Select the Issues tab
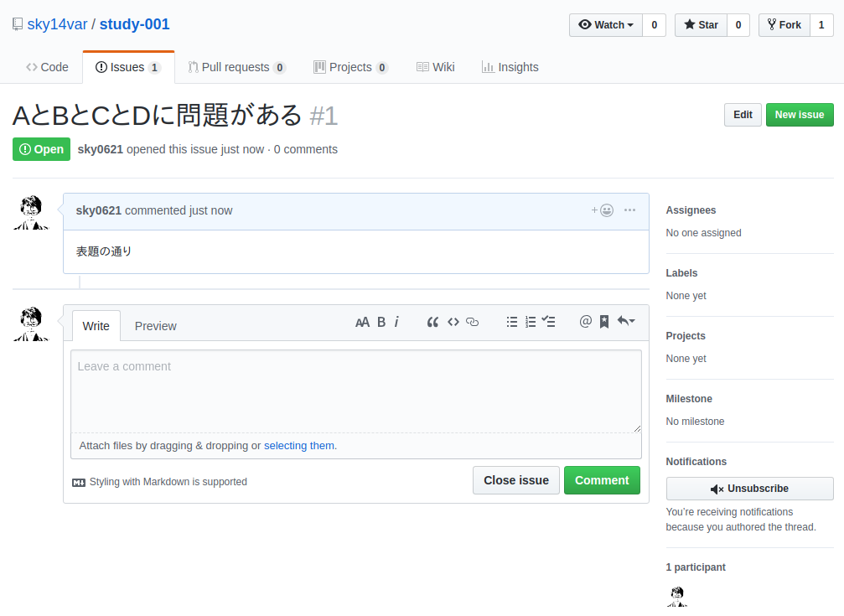 128,67
